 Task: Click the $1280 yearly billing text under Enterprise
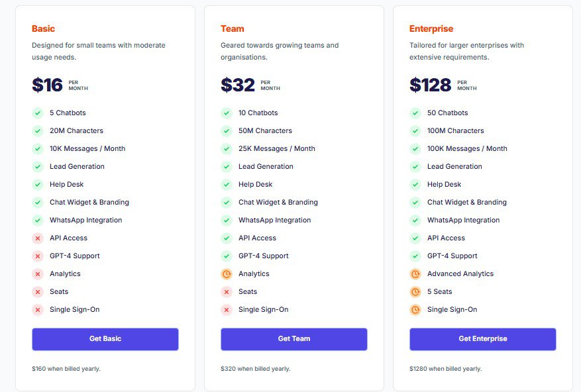tap(445, 369)
